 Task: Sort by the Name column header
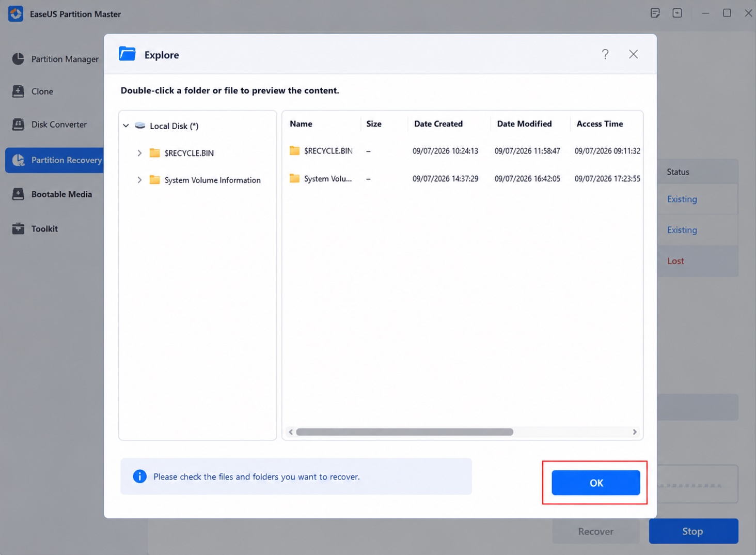coord(301,124)
